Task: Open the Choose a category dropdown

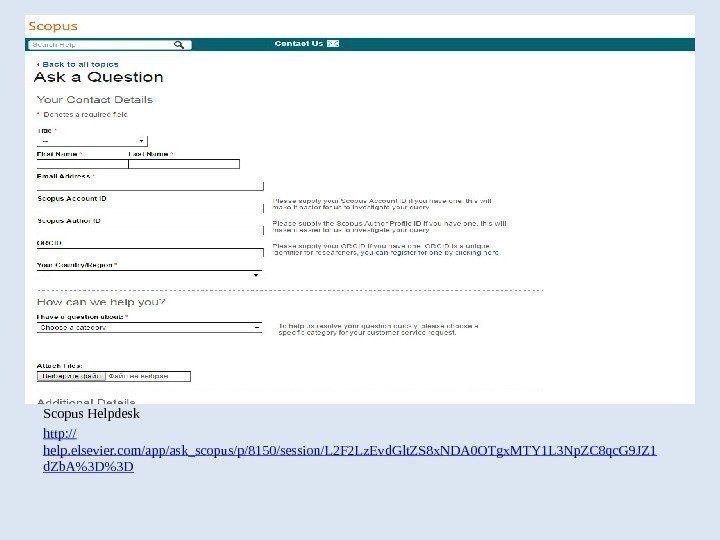Action: [x=149, y=327]
